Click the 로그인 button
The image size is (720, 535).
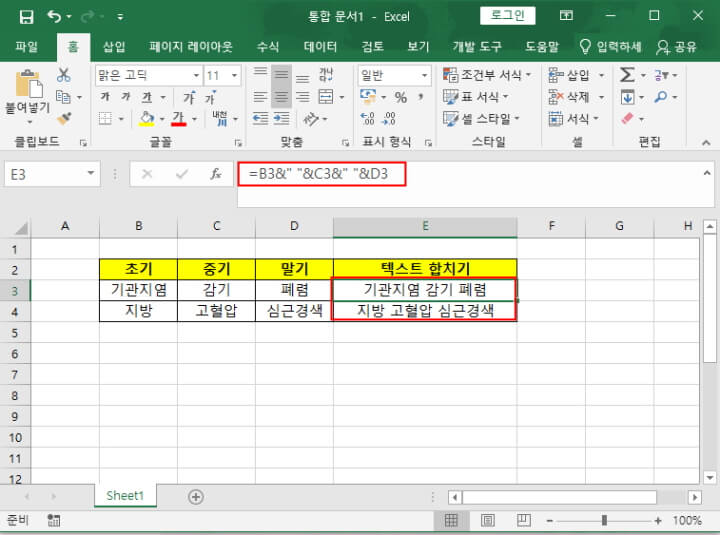click(507, 16)
